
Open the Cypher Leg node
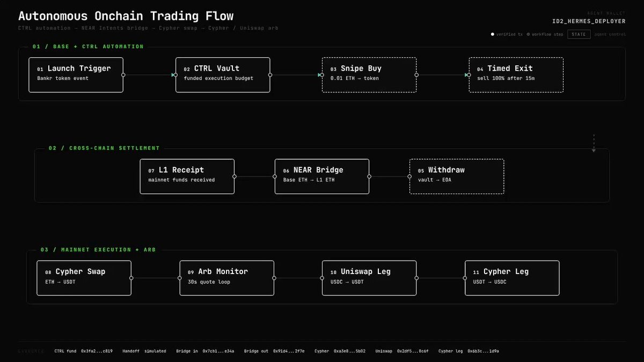tap(512, 278)
